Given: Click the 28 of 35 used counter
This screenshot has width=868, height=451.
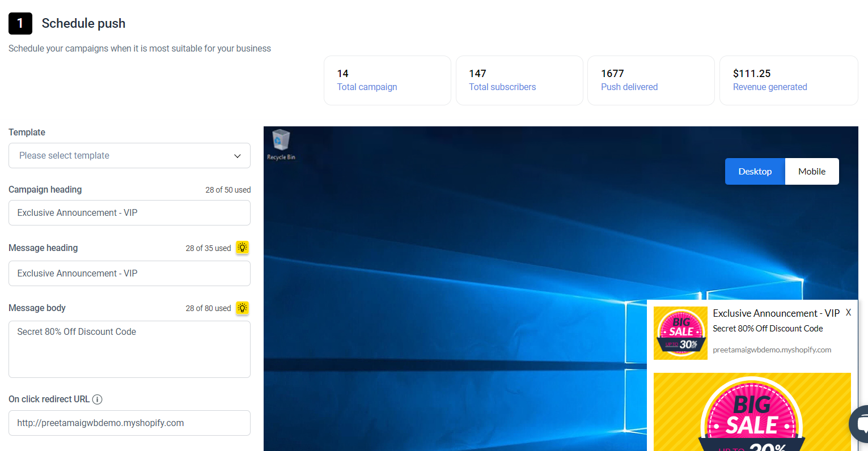Looking at the screenshot, I should click(x=208, y=248).
